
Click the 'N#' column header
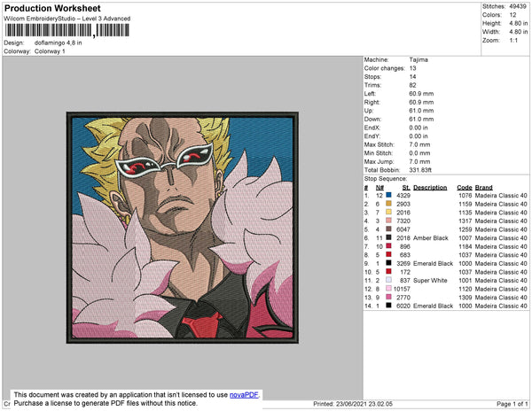point(379,188)
